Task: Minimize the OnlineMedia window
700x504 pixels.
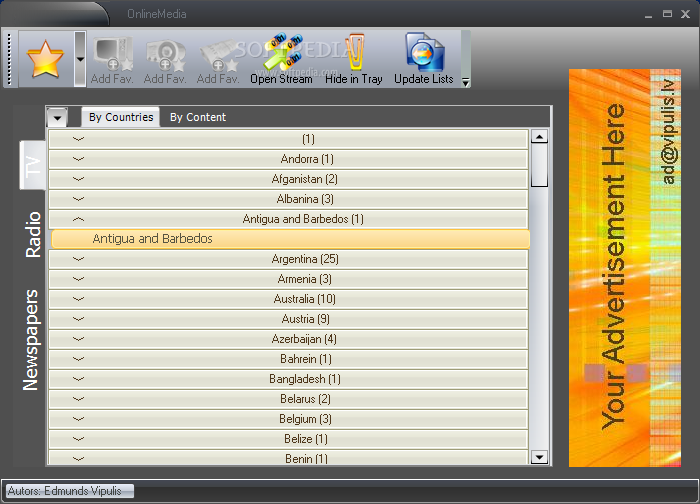Action: pyautogui.click(x=648, y=15)
